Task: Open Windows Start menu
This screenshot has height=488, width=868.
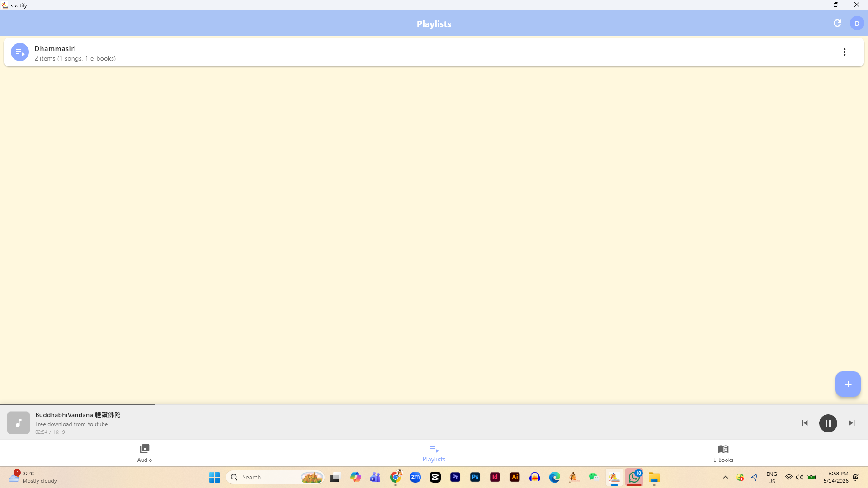Action: click(214, 477)
